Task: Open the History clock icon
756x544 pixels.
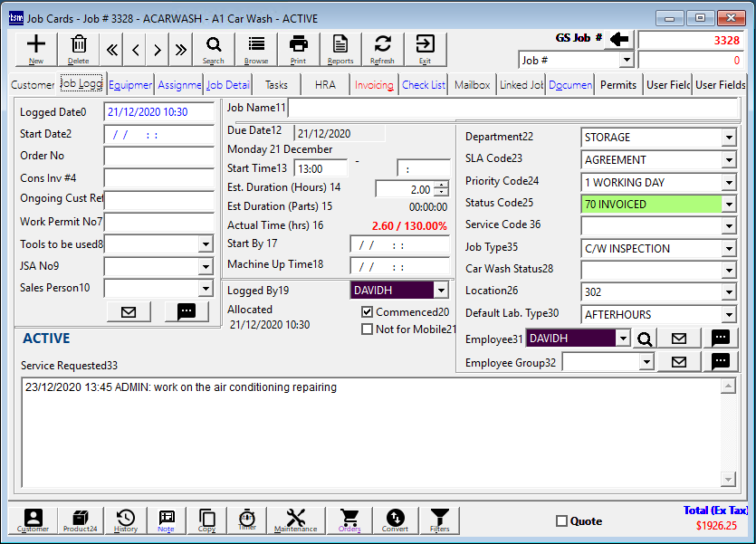Action: [x=126, y=520]
